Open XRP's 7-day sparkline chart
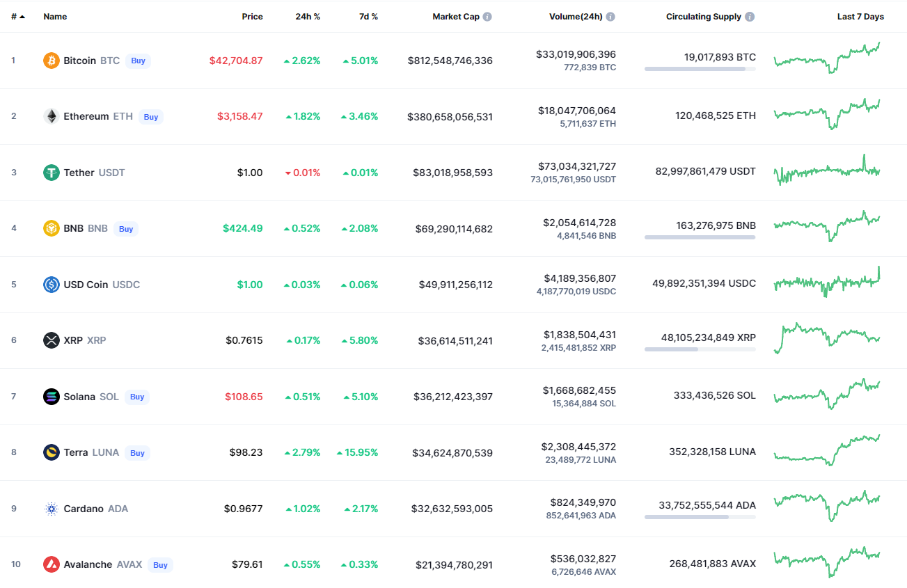This screenshot has height=588, width=907. [827, 337]
